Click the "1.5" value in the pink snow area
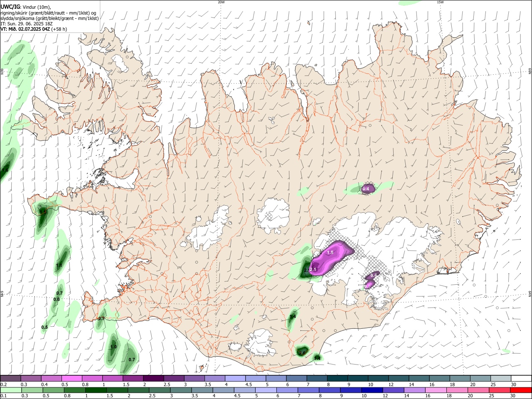This screenshot has width=532, height=399. tap(330, 253)
